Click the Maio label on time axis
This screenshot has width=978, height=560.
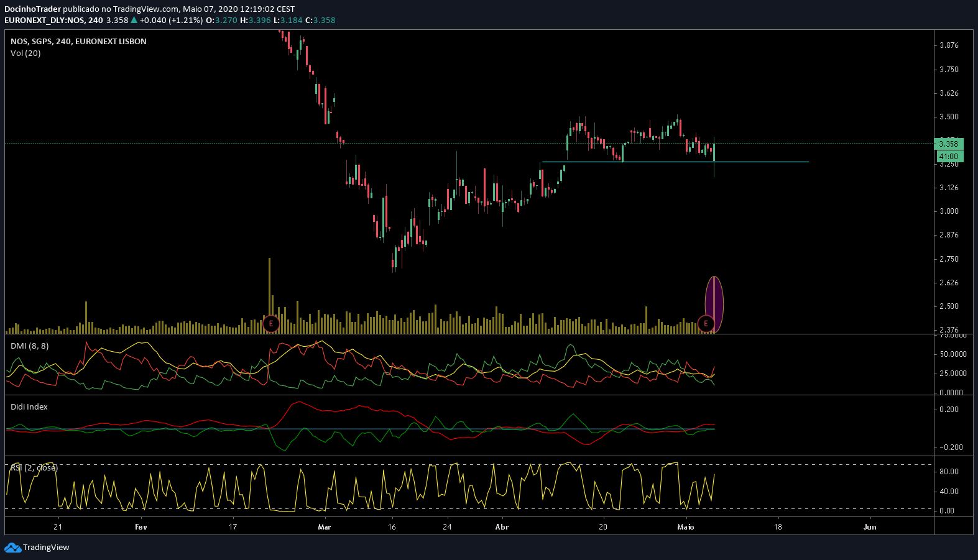[686, 527]
